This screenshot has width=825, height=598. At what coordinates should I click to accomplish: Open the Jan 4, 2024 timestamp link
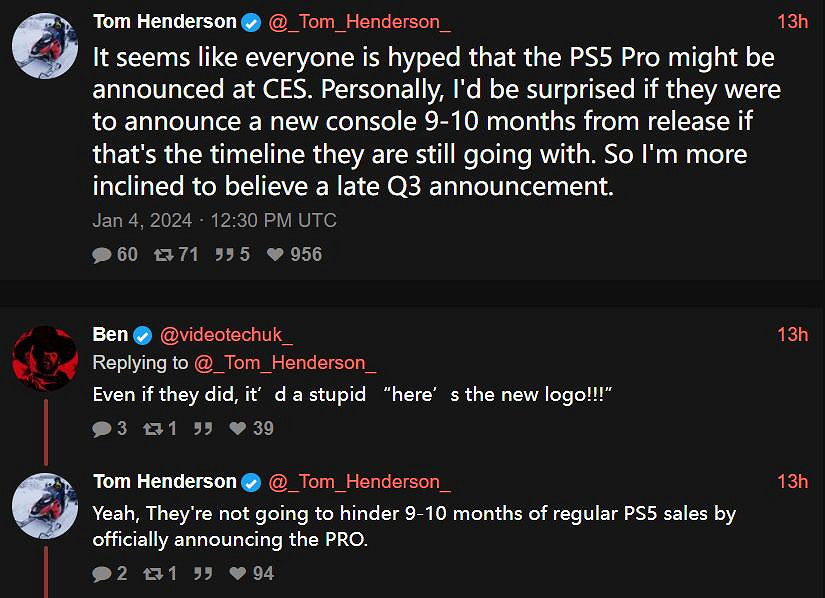click(x=214, y=221)
